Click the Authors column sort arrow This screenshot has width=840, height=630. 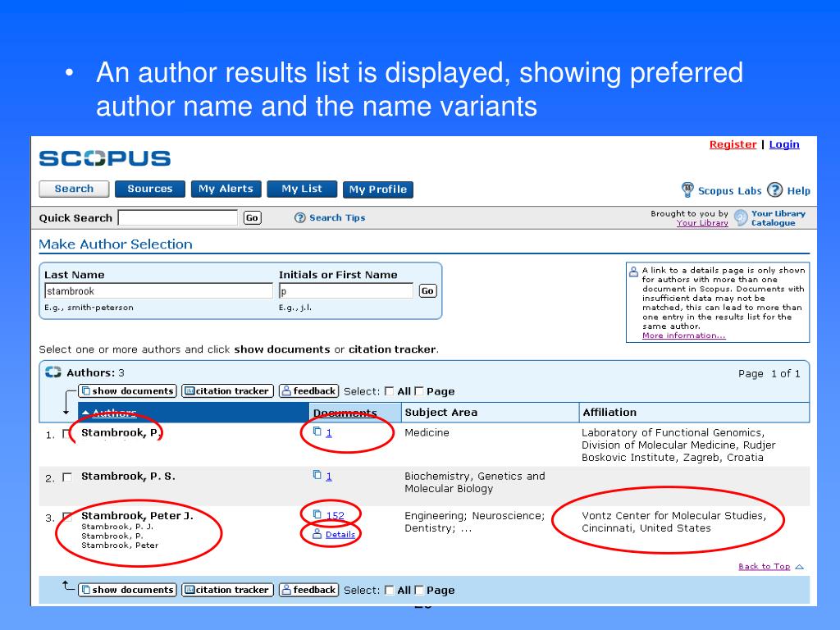pos(85,413)
